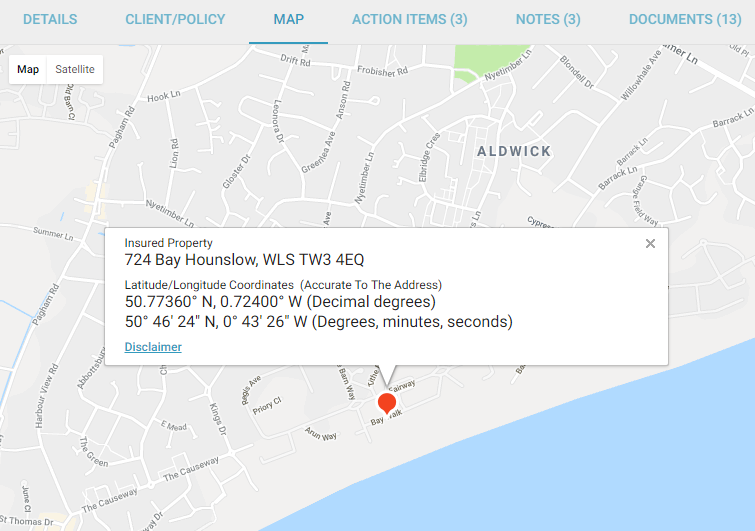755x531 pixels.
Task: Click the red map location pin
Action: [387, 404]
